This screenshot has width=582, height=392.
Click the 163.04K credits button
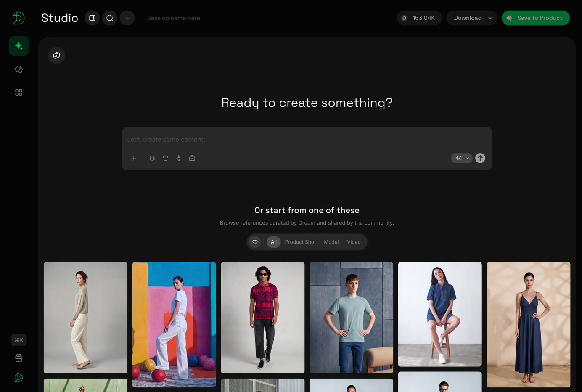419,18
